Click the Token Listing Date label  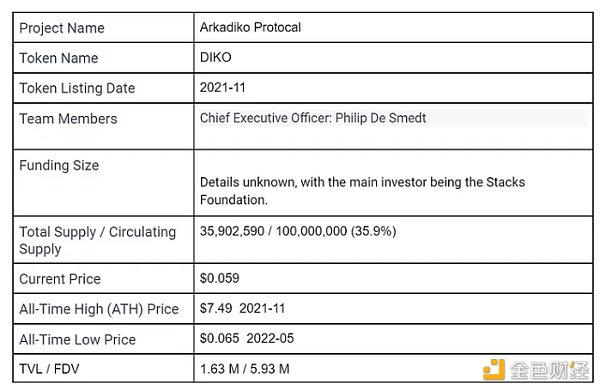click(77, 88)
